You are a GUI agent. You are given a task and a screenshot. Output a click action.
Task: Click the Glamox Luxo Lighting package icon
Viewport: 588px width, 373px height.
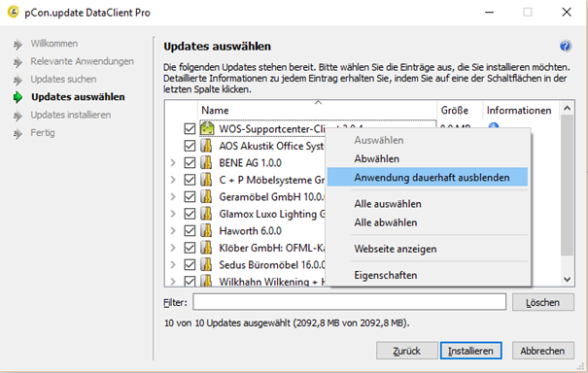(x=206, y=214)
